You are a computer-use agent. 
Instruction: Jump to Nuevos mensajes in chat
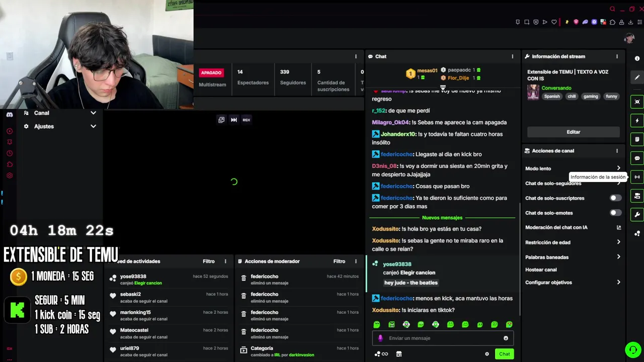(x=442, y=218)
